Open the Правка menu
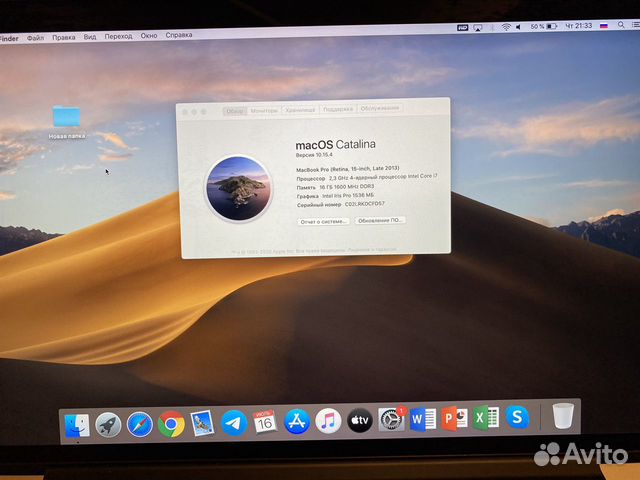The image size is (640, 480). pos(64,37)
